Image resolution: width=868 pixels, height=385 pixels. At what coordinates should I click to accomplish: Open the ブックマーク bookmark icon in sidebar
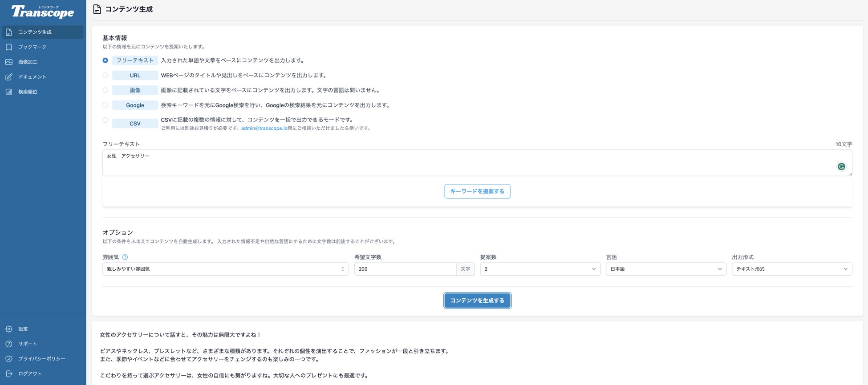click(9, 47)
